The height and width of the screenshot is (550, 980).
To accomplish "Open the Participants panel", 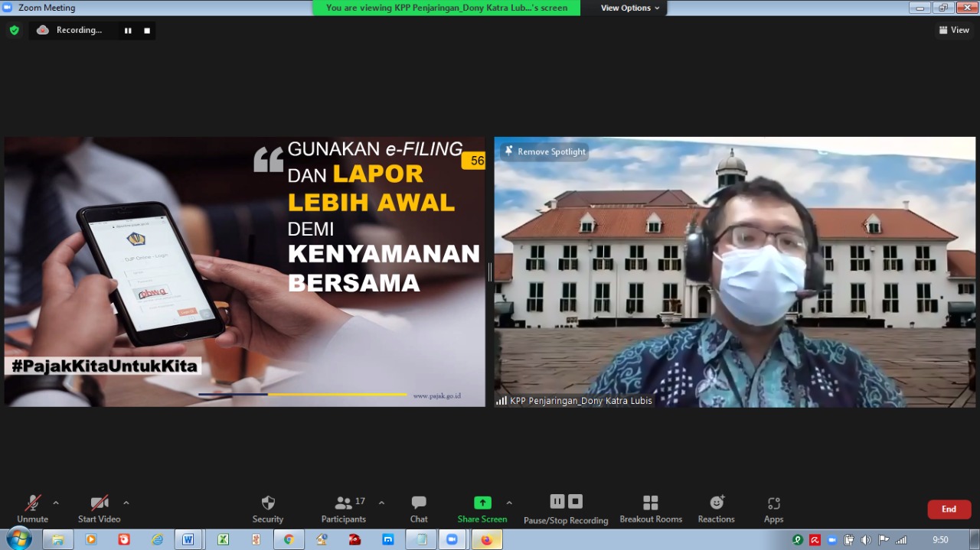I will (344, 509).
